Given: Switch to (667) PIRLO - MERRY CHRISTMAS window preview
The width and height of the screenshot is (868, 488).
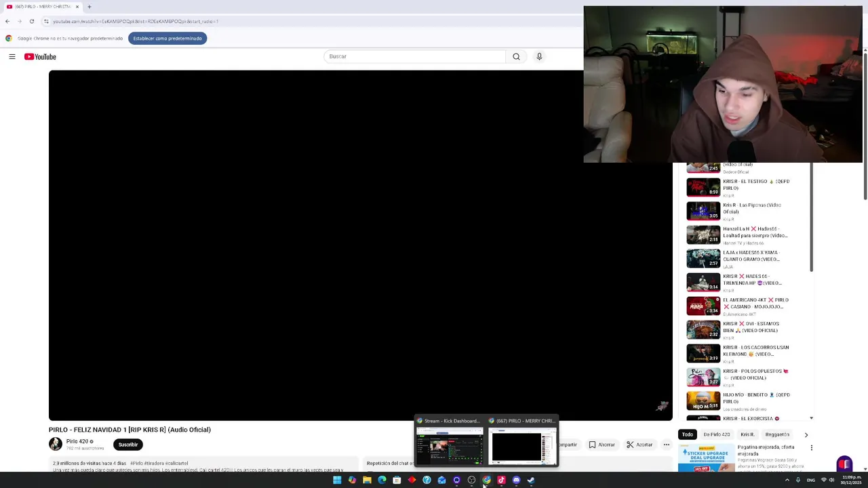Looking at the screenshot, I should pos(523,441).
